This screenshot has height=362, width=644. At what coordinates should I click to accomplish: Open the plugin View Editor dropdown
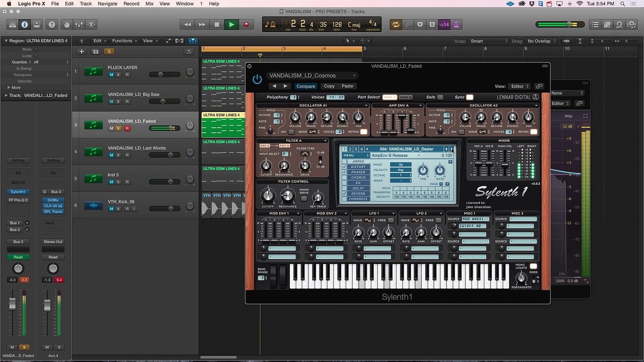click(x=520, y=86)
